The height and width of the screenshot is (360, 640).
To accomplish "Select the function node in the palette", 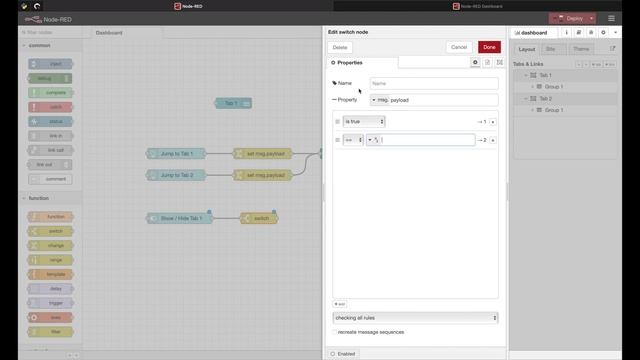I will (x=50, y=217).
